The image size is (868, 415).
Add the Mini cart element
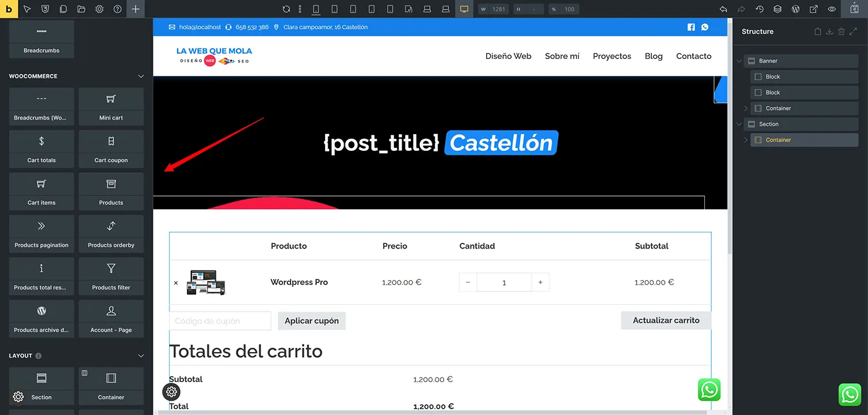pyautogui.click(x=111, y=106)
